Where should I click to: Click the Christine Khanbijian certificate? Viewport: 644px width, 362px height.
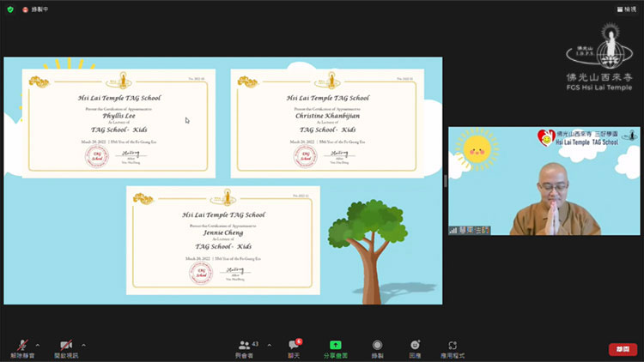[x=327, y=124]
